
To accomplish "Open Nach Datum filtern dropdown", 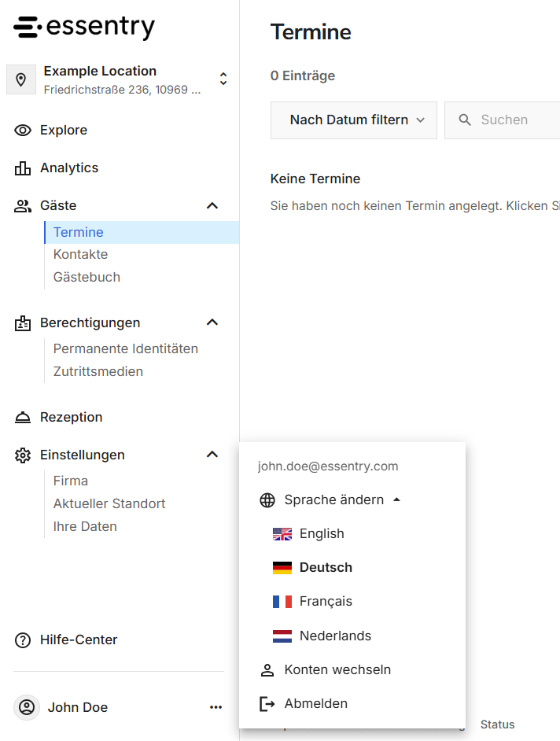I will tap(353, 120).
